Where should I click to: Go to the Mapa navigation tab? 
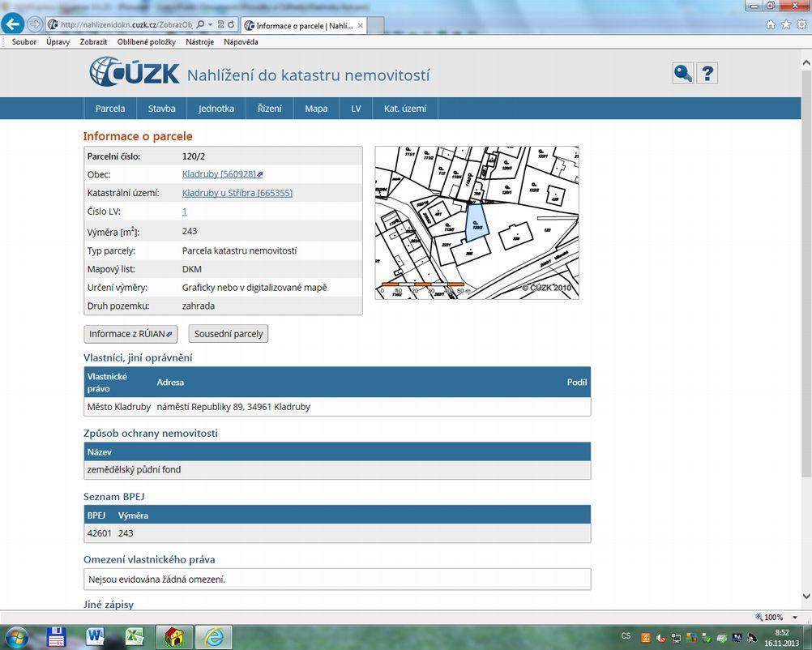[316, 109]
